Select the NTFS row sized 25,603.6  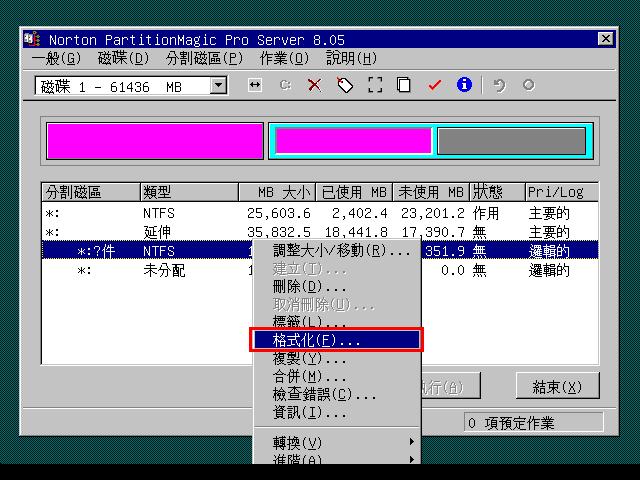[x=320, y=213]
